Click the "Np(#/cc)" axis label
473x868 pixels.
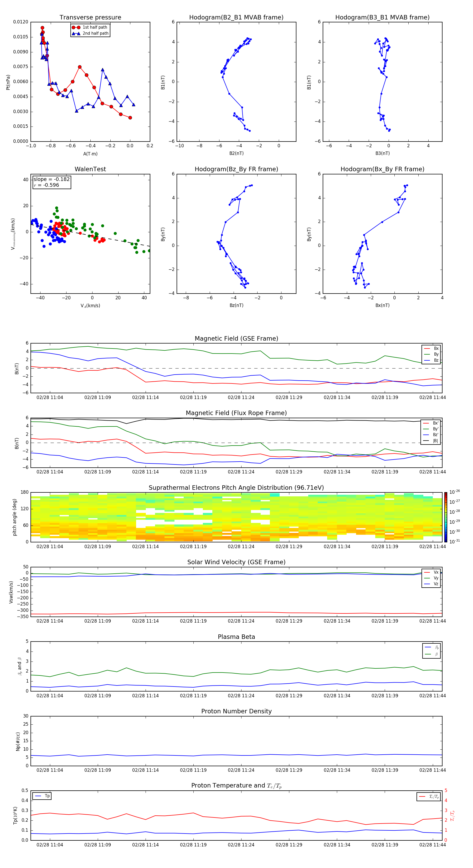click(18, 741)
